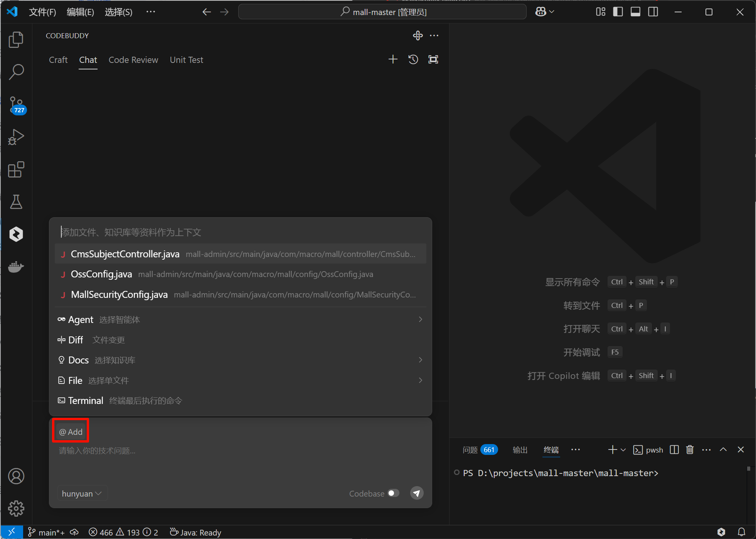Toggle the primary side bar icon

(x=618, y=12)
